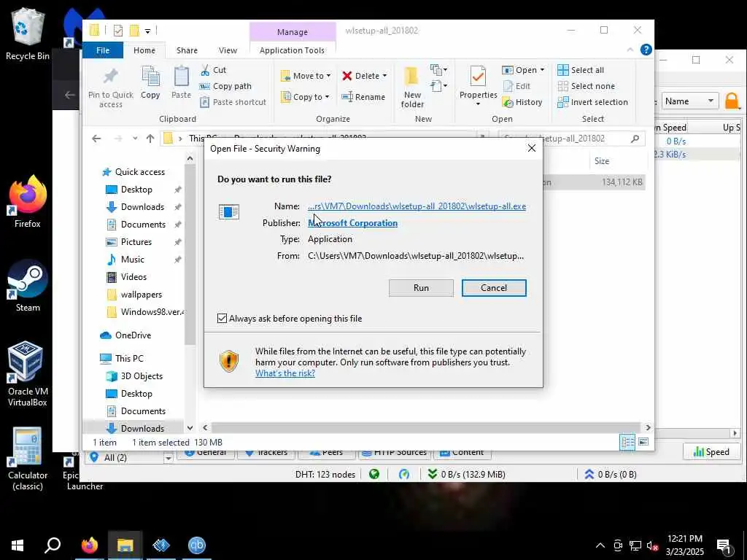Switch to the Home ribbon tab
This screenshot has width=747, height=560.
[x=144, y=50]
